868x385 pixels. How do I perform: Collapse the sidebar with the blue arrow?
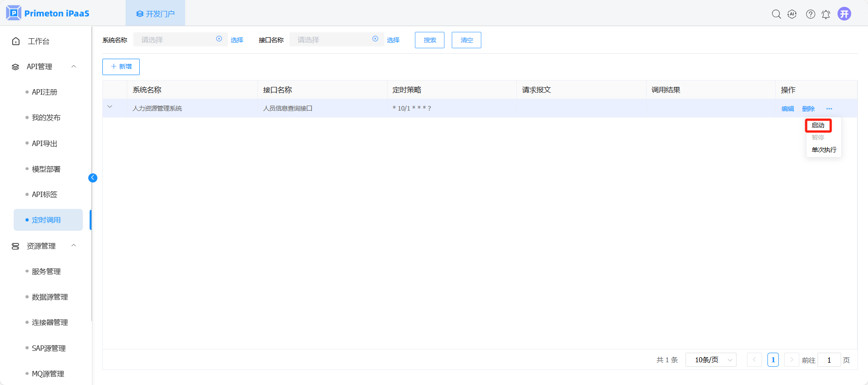click(x=93, y=178)
